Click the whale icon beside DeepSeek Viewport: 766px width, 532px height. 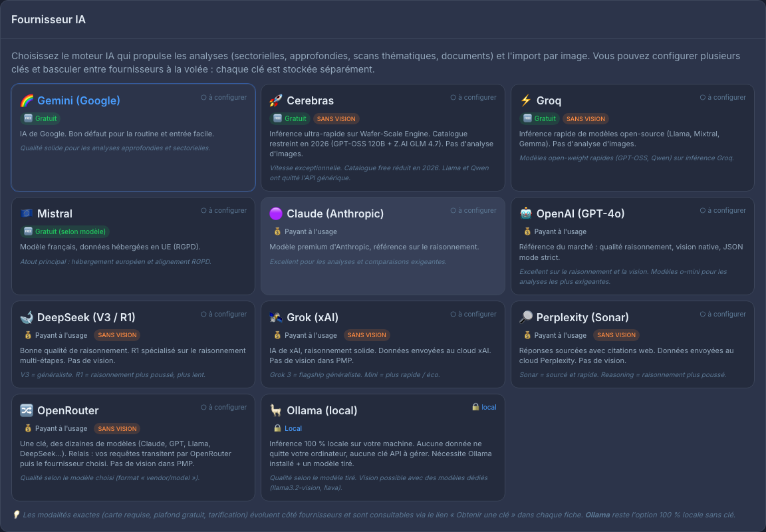[27, 318]
